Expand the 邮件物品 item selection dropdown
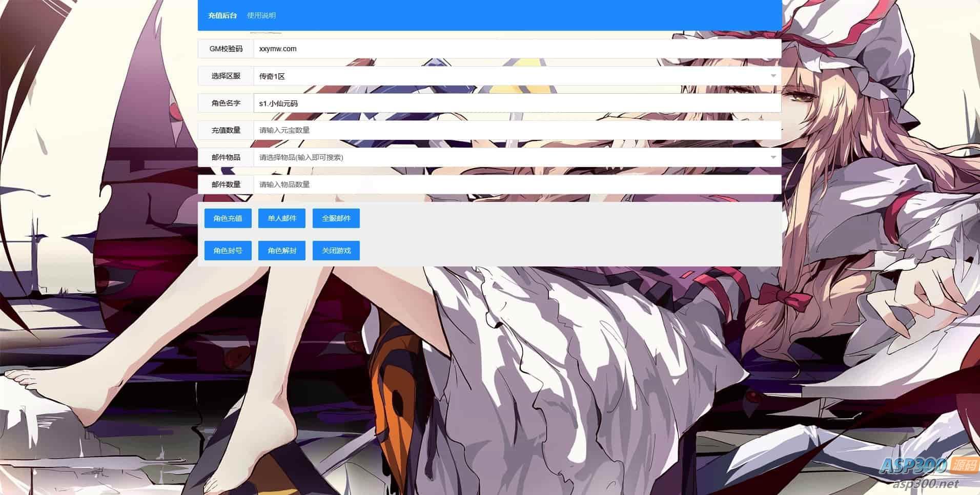The image size is (980, 495). [513, 157]
